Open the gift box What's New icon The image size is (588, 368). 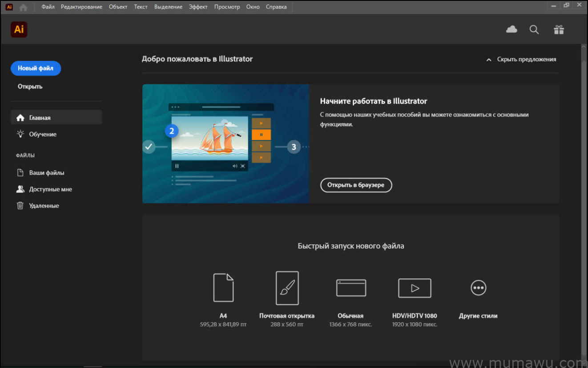click(559, 30)
